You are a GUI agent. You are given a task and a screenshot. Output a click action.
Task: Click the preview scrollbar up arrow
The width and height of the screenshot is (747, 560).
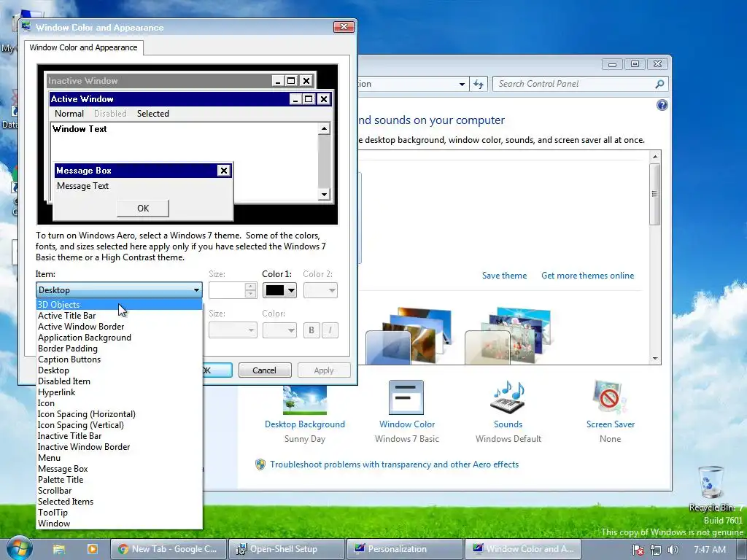324,128
